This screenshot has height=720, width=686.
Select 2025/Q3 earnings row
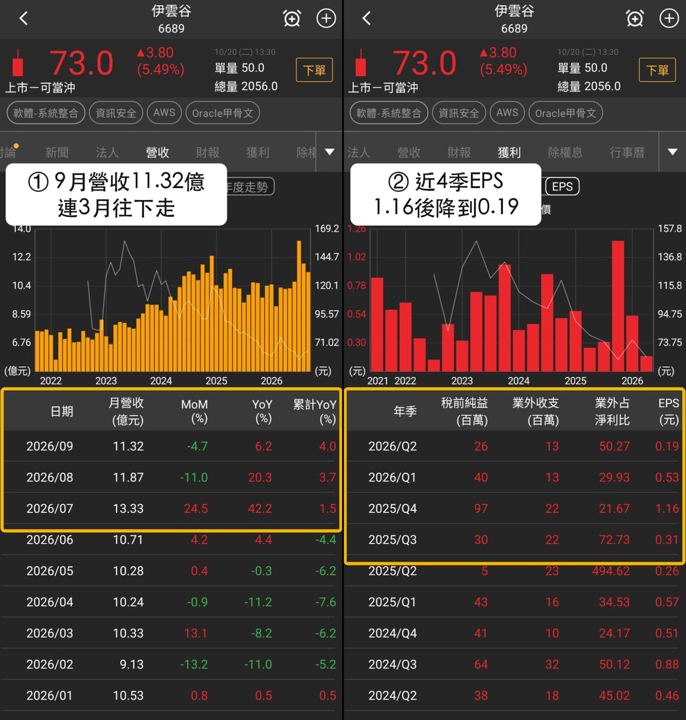coord(514,540)
